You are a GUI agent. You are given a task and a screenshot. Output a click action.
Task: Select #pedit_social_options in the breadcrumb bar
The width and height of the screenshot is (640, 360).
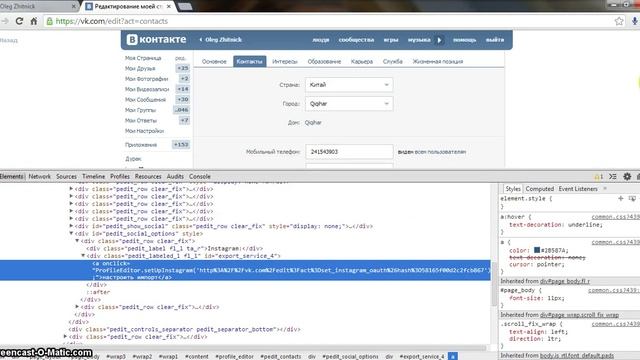click(x=350, y=356)
